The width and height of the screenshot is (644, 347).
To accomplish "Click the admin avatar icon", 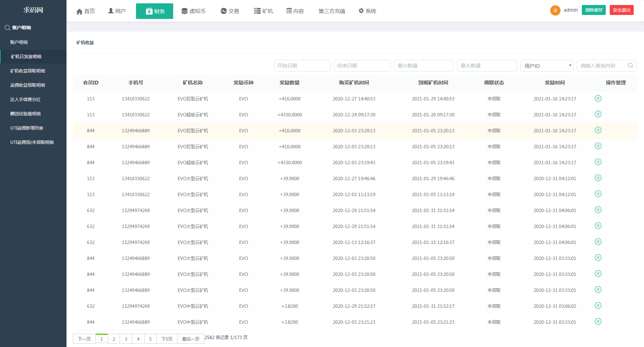I will pyautogui.click(x=555, y=10).
